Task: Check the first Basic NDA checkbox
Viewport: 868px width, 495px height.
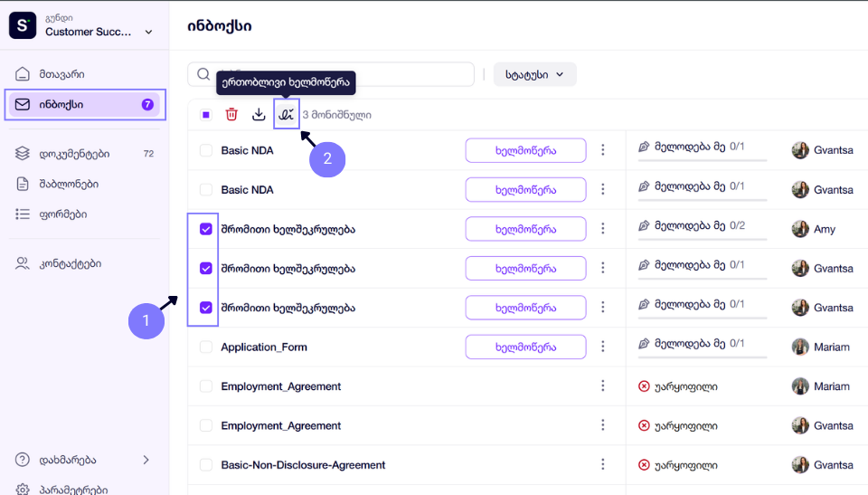Action: tap(206, 150)
